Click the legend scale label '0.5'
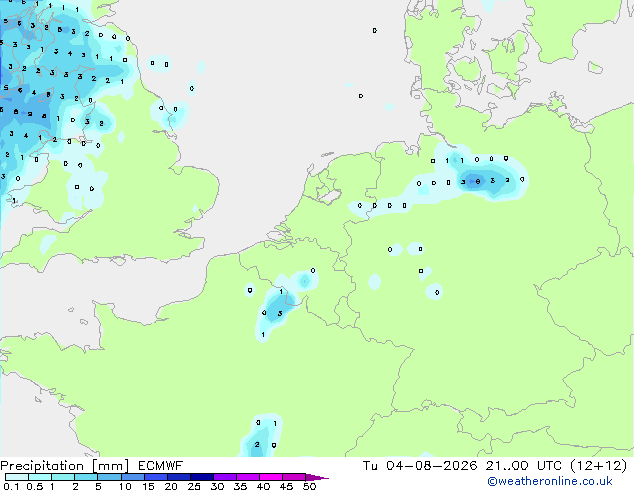 [35, 486]
